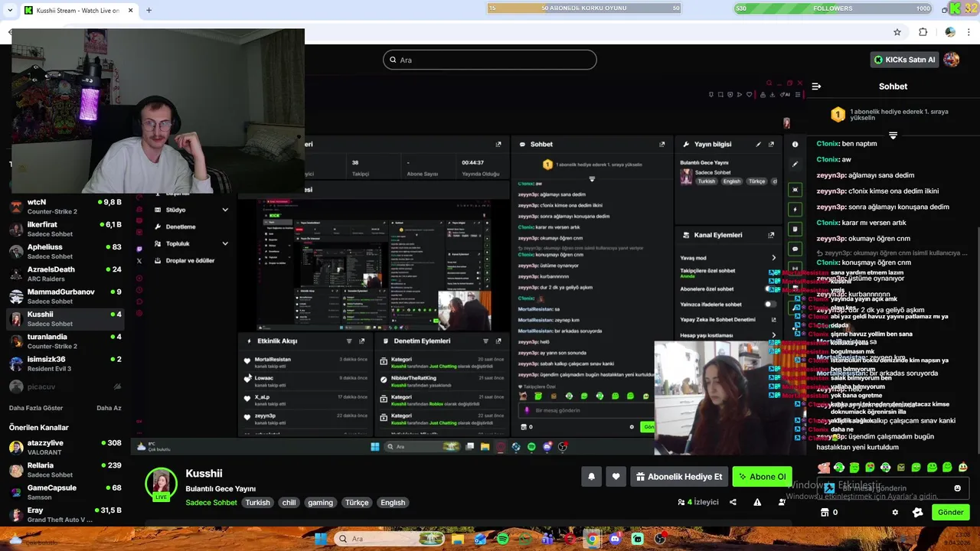Click the filter icon in Etkinlik Akışı
The height and width of the screenshot is (551, 980).
pos(349,341)
